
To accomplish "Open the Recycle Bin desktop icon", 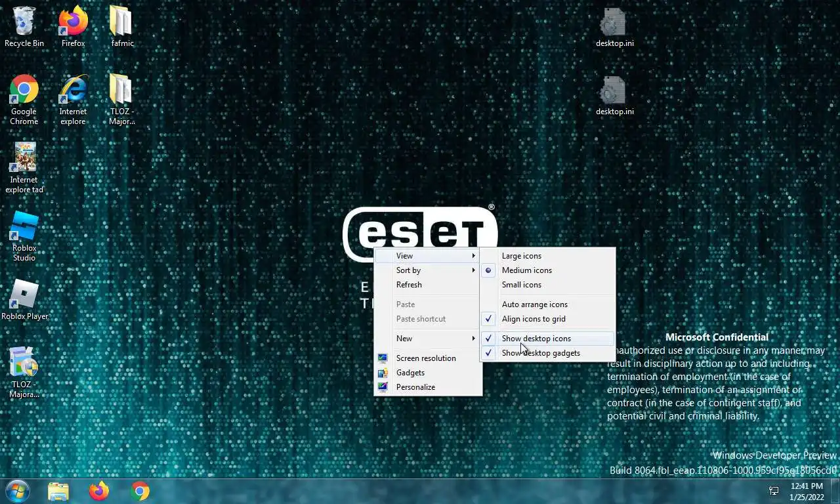I will coord(24,27).
